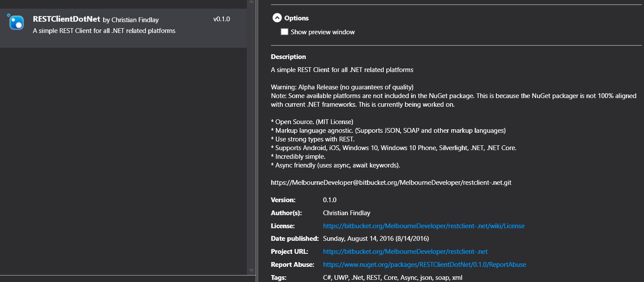644x282 pixels.
Task: Enable the Show preview window checkbox
Action: point(285,32)
